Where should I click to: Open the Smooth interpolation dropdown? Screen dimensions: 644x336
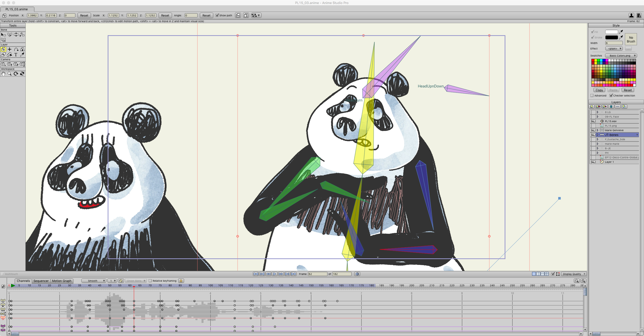click(x=94, y=281)
